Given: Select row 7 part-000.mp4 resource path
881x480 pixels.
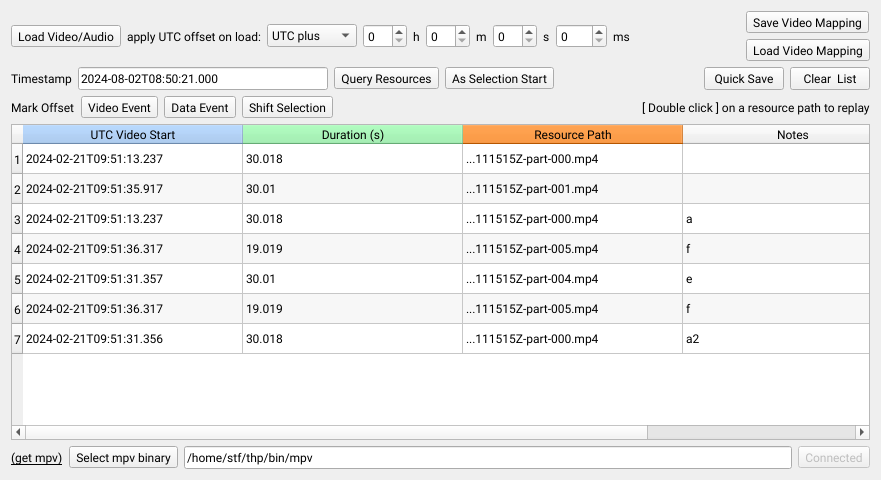Looking at the screenshot, I should pyautogui.click(x=573, y=339).
